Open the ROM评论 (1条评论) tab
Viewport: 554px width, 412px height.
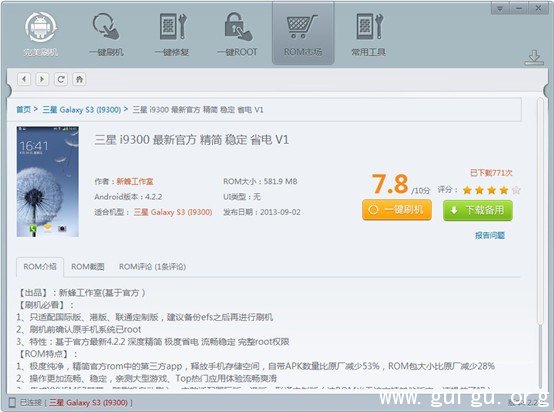pos(152,267)
